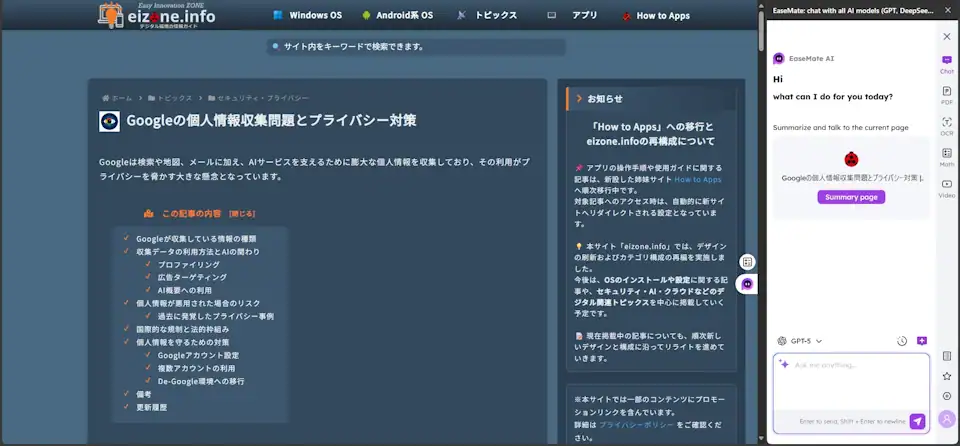Open the トピックス menu
The image size is (960, 446).
click(487, 15)
